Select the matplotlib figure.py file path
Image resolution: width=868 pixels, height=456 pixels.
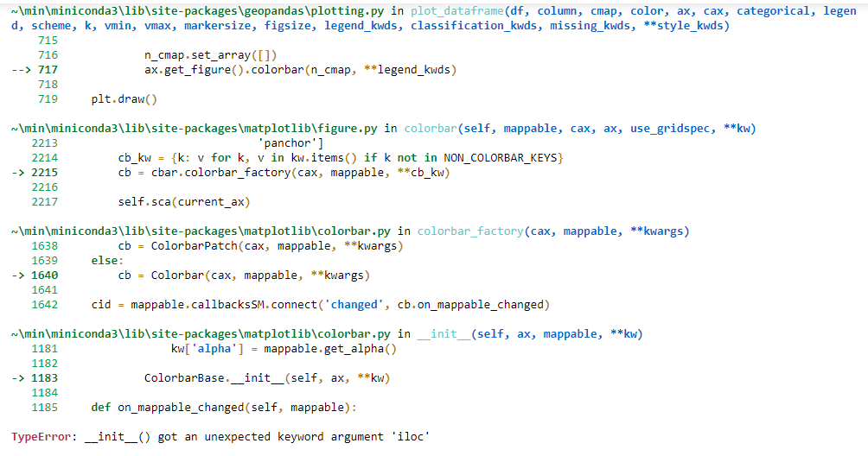(x=195, y=129)
